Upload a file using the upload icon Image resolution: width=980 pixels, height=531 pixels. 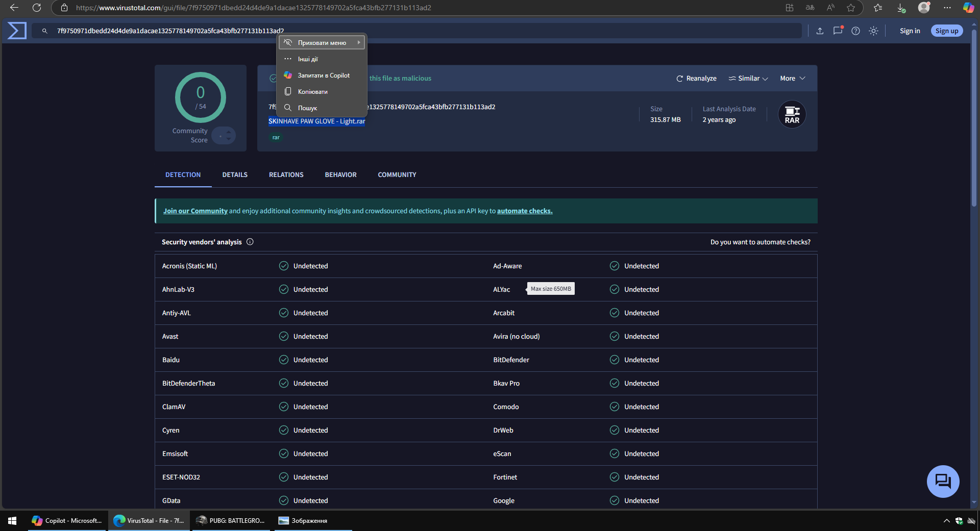(820, 31)
